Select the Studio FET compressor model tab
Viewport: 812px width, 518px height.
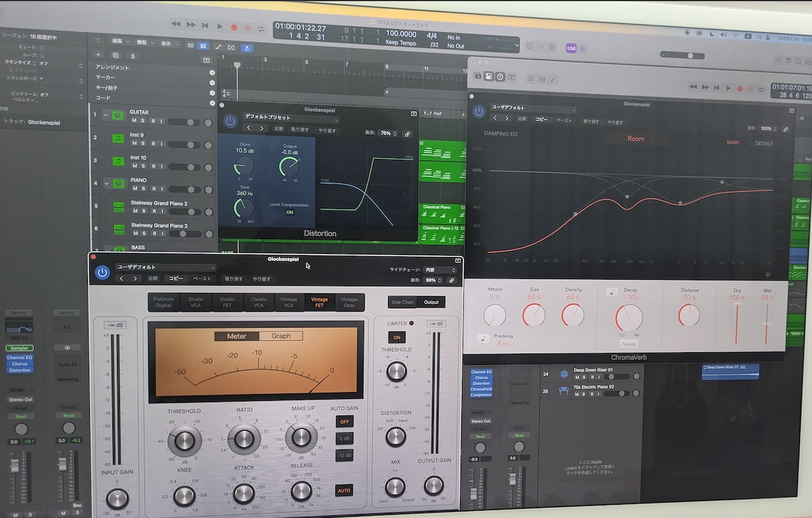click(x=228, y=303)
